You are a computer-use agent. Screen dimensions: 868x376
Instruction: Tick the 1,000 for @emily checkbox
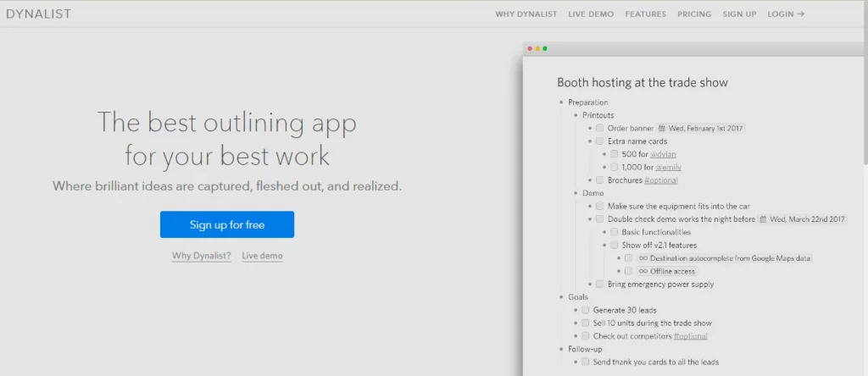[614, 167]
